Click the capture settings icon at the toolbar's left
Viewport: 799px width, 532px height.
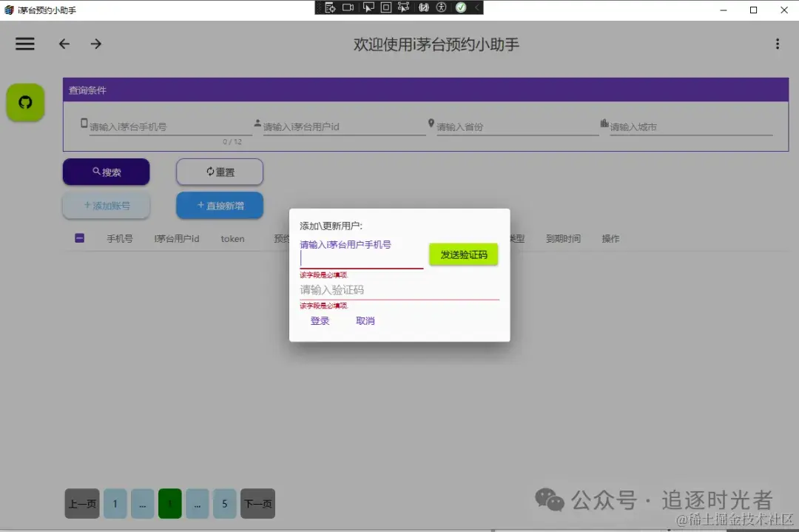coord(331,7)
